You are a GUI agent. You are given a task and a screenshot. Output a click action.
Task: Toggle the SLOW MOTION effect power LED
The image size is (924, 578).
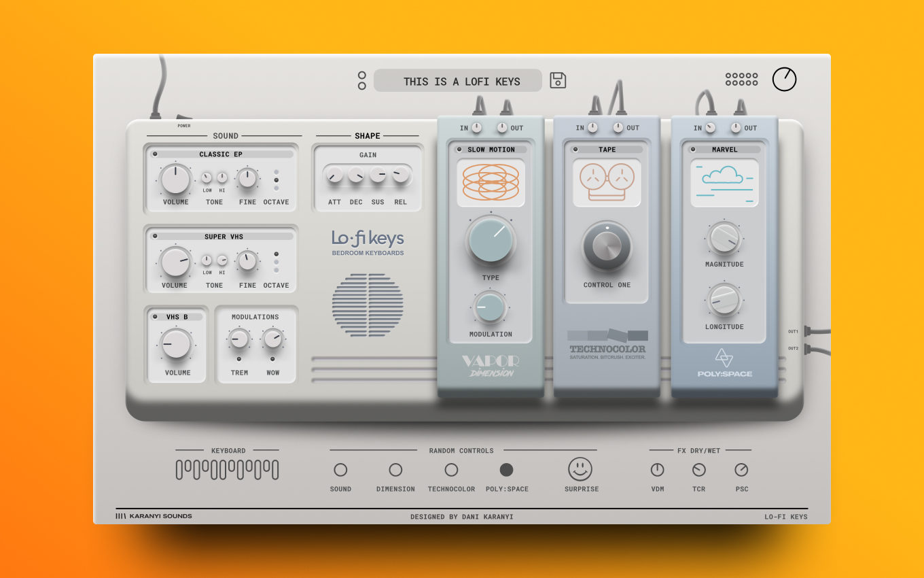click(459, 150)
